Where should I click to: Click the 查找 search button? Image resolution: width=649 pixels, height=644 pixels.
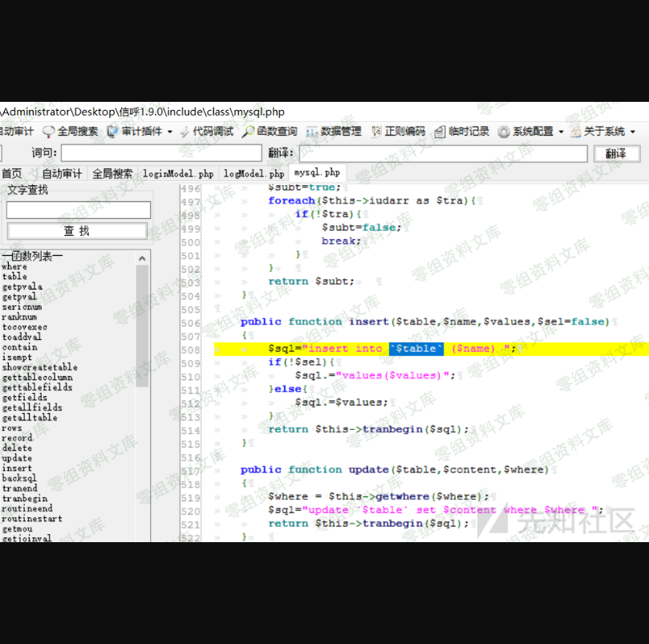pos(77,231)
